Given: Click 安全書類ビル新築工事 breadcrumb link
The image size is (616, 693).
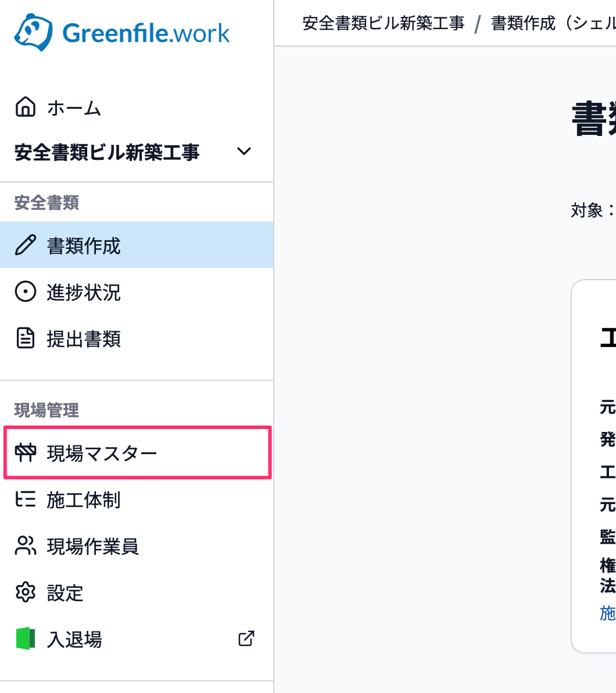Looking at the screenshot, I should 383,23.
